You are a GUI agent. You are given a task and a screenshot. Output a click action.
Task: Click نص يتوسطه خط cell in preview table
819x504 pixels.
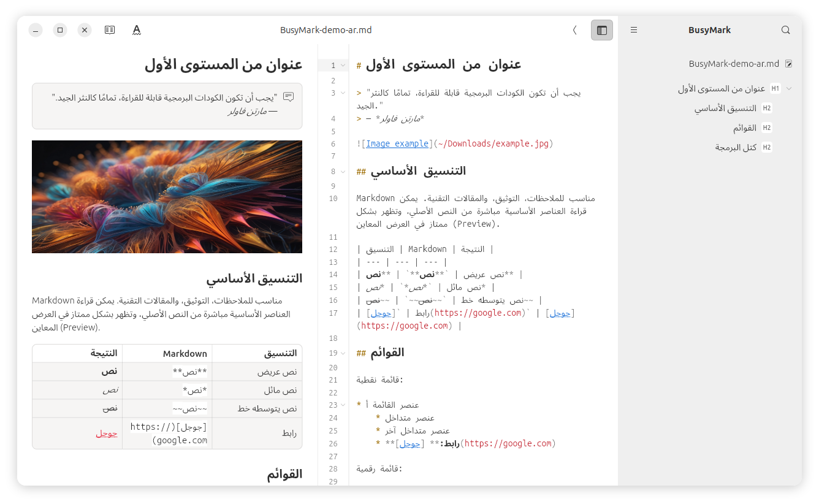(x=269, y=409)
